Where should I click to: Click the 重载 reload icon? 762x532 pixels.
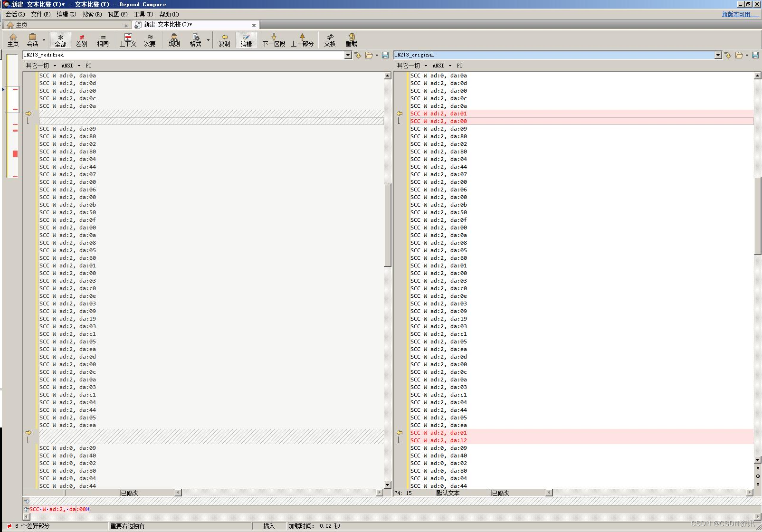(351, 40)
